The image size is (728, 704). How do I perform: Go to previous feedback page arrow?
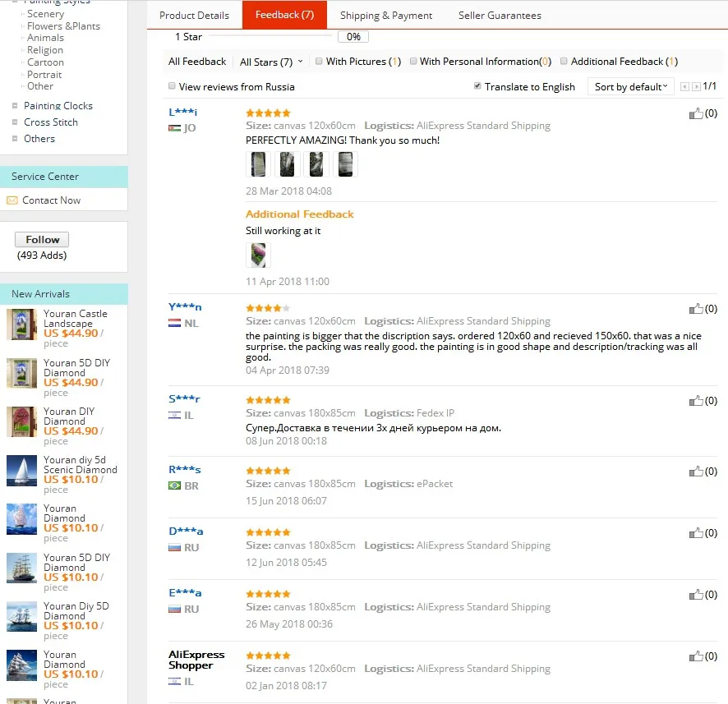(684, 87)
